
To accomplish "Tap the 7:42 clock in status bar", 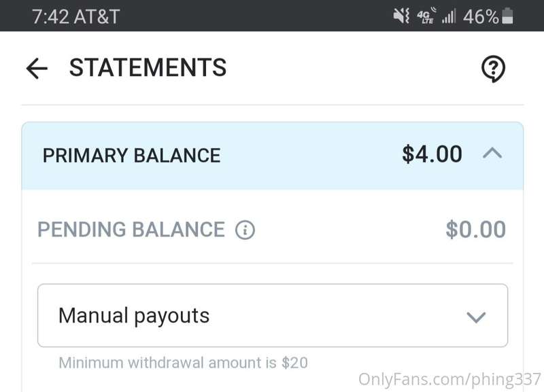I will pyautogui.click(x=50, y=16).
